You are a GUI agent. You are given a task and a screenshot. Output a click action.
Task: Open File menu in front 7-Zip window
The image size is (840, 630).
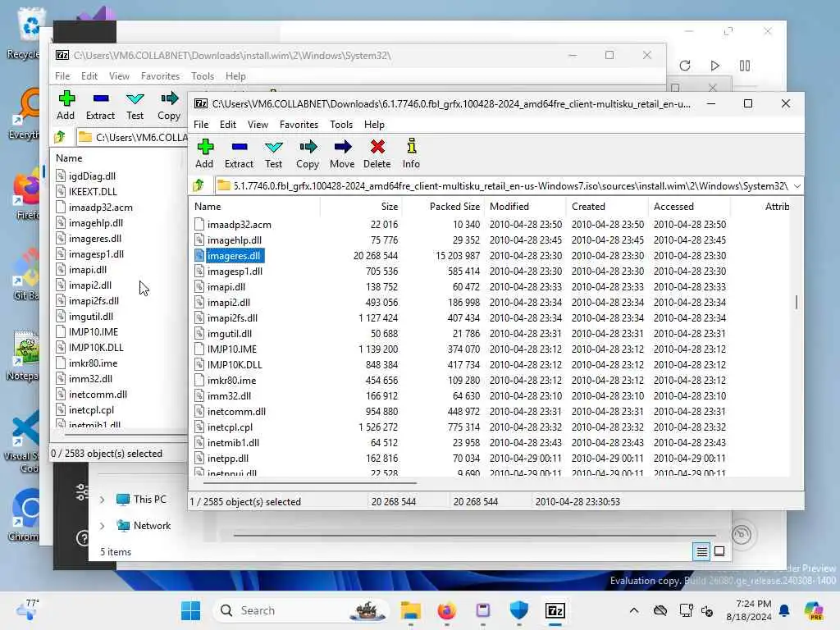201,125
